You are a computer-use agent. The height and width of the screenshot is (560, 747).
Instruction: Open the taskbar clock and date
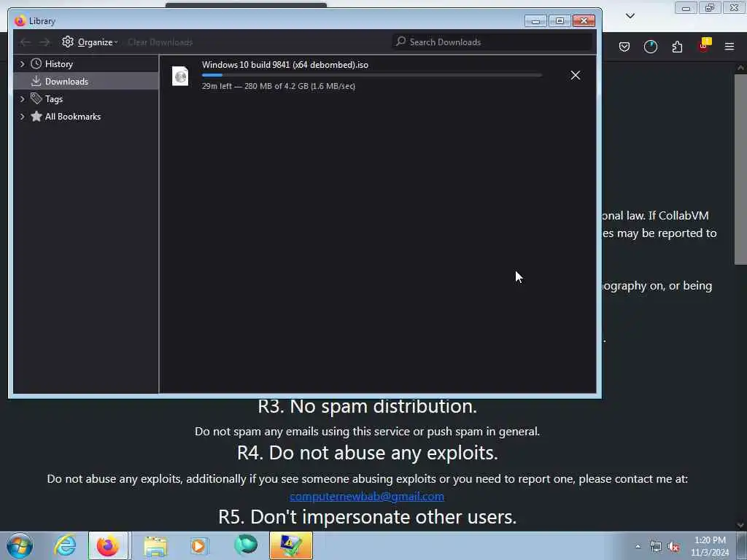pyautogui.click(x=710, y=546)
